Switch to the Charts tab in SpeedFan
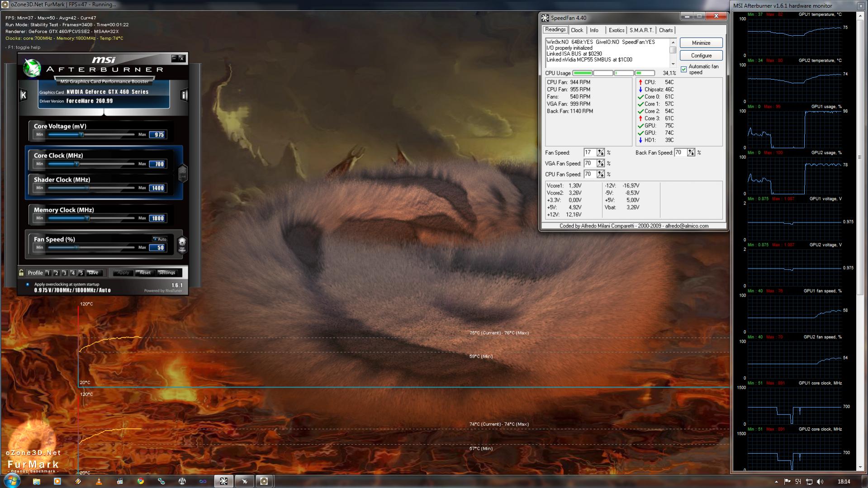Screen dimensions: 868x488 pyautogui.click(x=665, y=30)
